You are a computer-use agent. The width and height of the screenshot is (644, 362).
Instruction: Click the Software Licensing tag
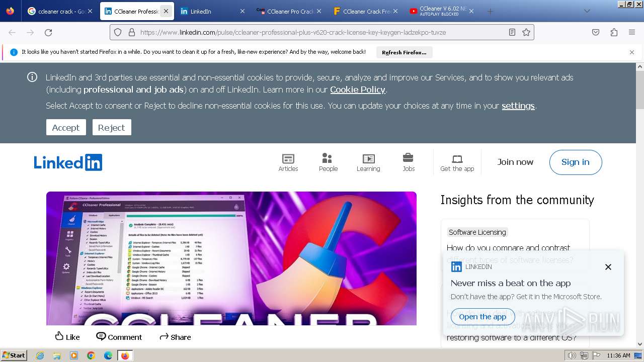[477, 232]
